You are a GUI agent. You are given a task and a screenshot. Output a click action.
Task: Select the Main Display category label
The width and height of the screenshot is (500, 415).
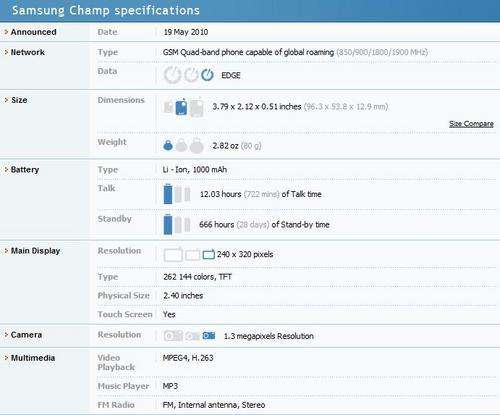[35, 251]
